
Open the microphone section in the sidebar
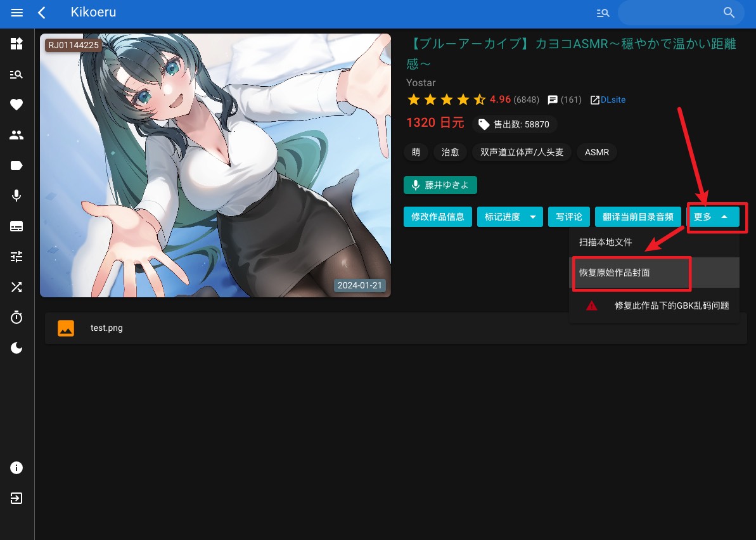pyautogui.click(x=16, y=195)
